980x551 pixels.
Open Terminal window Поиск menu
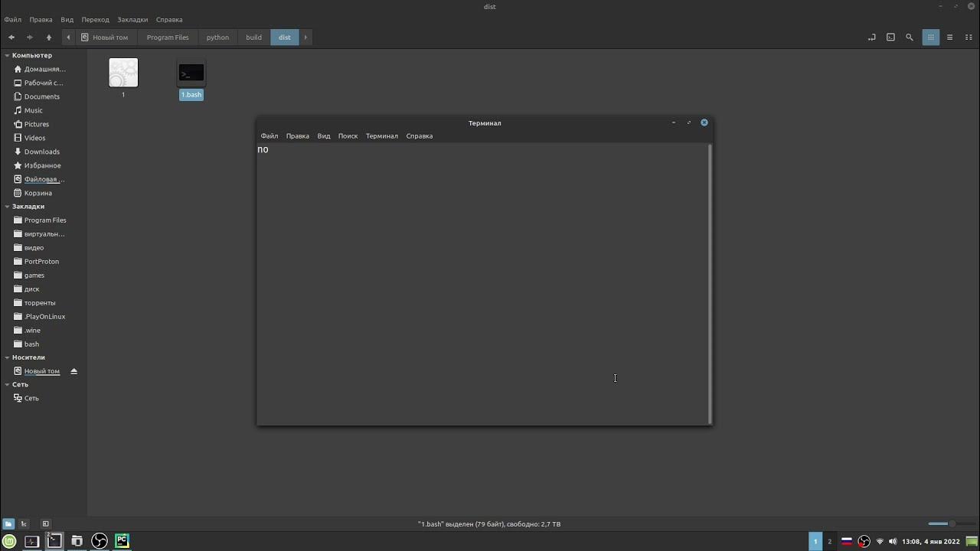pyautogui.click(x=348, y=136)
